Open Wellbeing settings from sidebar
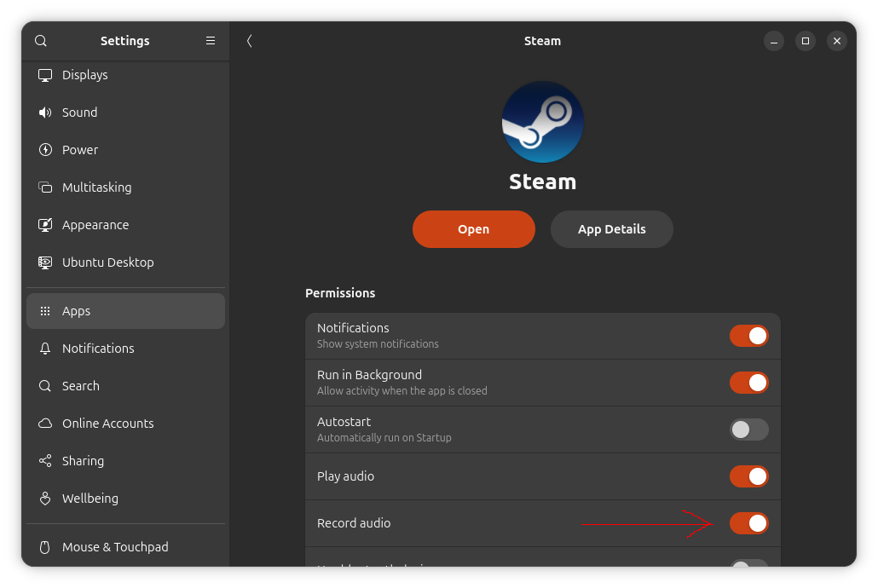Screen dimensions: 878x588 pos(90,499)
